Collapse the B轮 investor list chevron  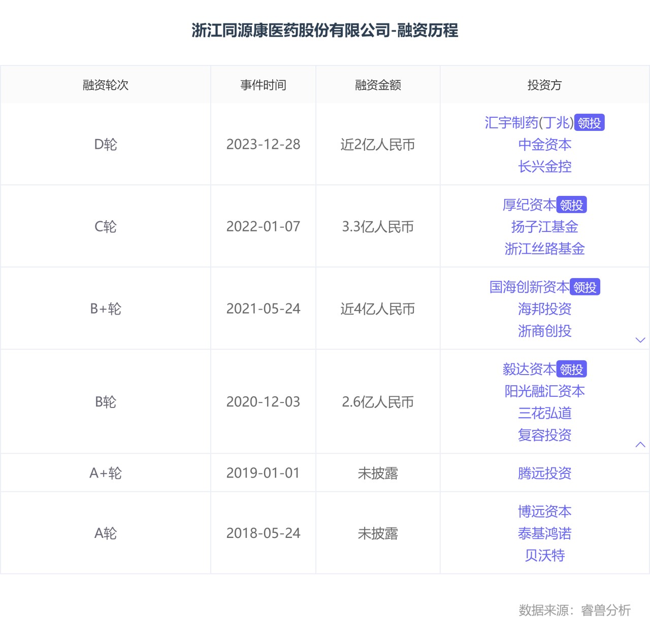[x=640, y=445]
